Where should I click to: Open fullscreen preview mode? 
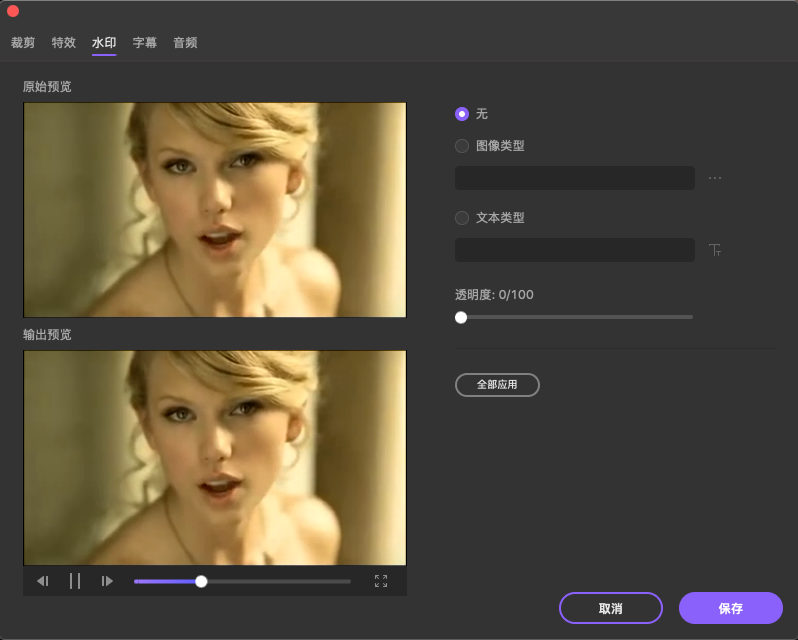[x=381, y=581]
